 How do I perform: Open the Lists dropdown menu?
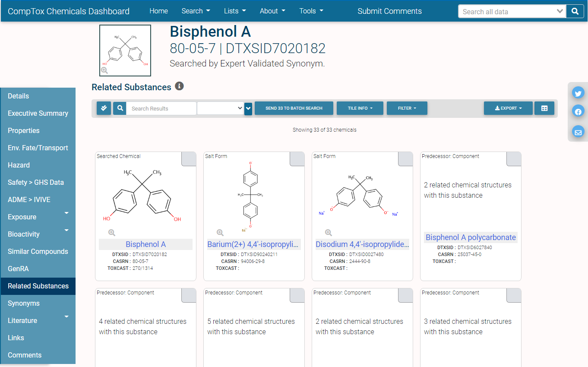[235, 11]
